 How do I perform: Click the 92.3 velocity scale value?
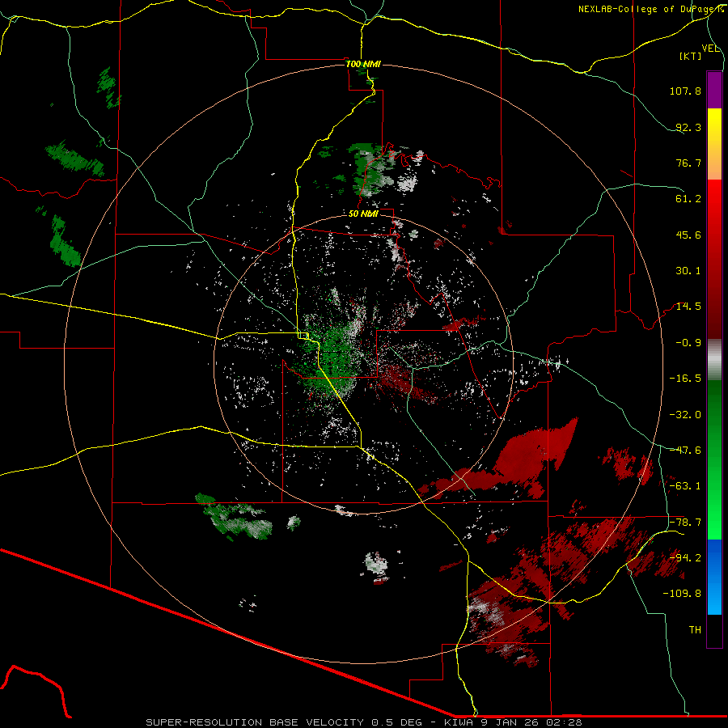coord(688,127)
